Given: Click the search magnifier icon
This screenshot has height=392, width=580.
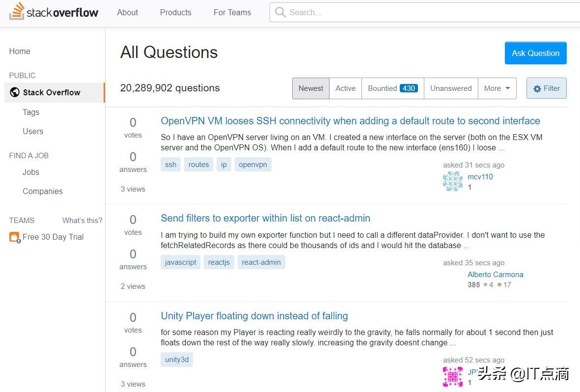Looking at the screenshot, I should point(280,12).
